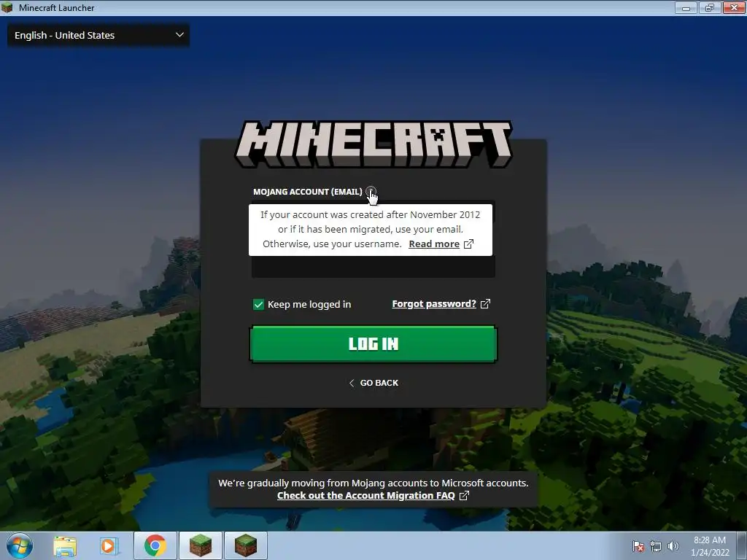
Task: Click the MOJANG ACCOUNT (EMAIL) label
Action: 308,192
